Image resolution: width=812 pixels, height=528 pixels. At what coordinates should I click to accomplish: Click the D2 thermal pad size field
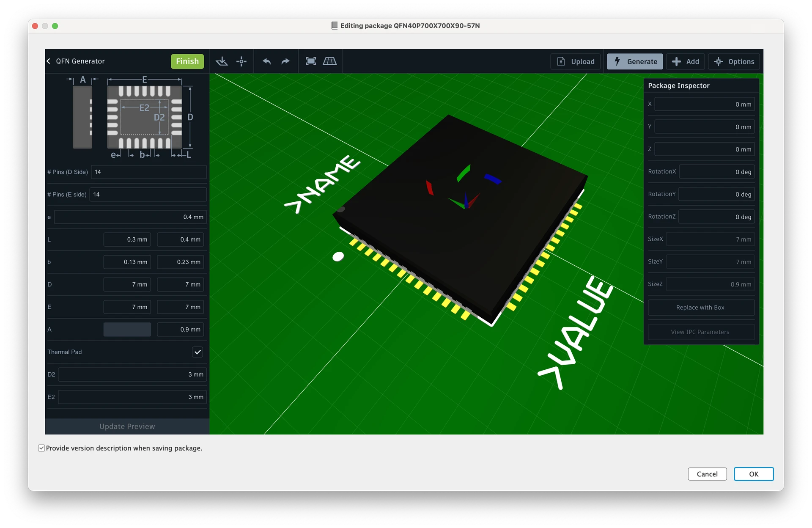click(x=132, y=374)
